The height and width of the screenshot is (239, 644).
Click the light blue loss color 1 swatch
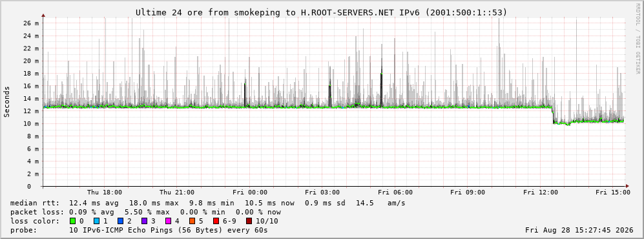[97, 221]
